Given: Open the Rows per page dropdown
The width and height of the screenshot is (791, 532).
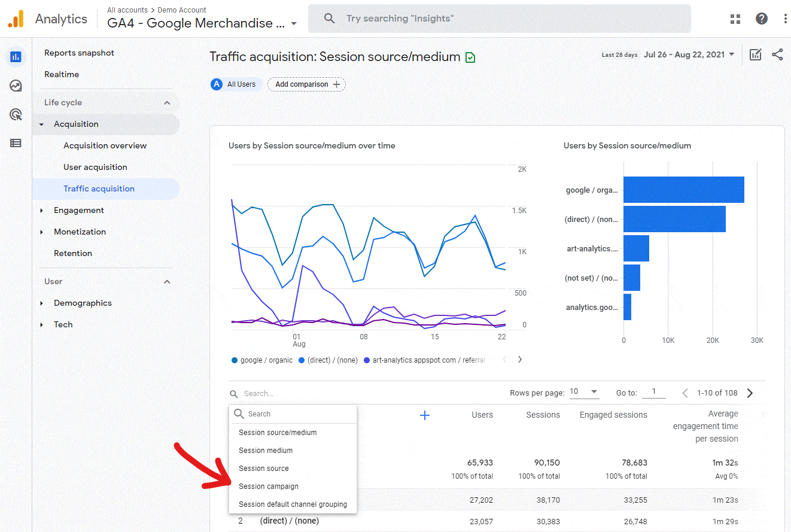Looking at the screenshot, I should pyautogui.click(x=584, y=392).
